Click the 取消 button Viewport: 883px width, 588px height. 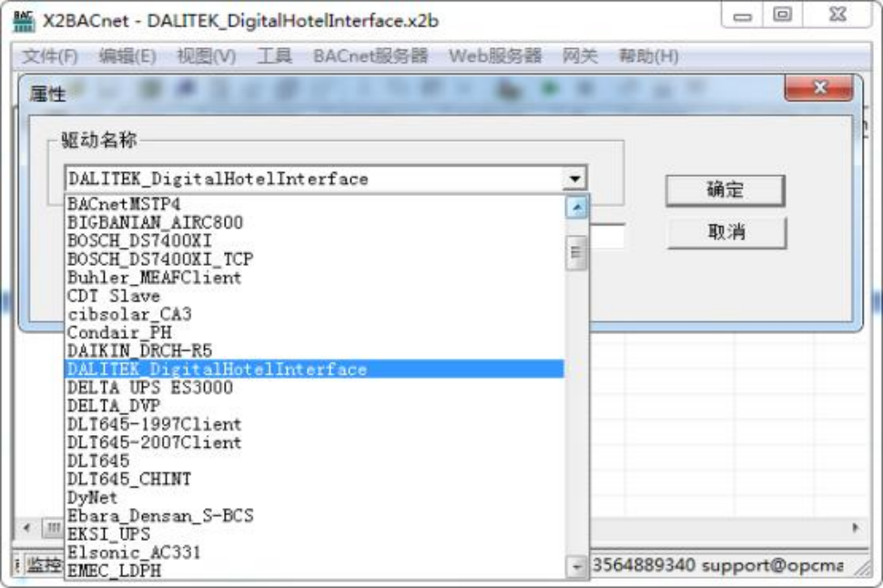726,232
